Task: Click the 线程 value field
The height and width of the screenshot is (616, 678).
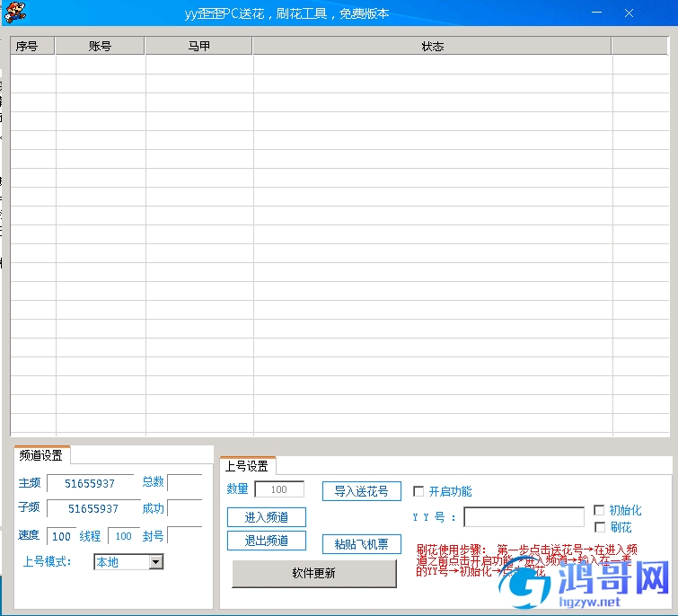Action: tap(124, 536)
